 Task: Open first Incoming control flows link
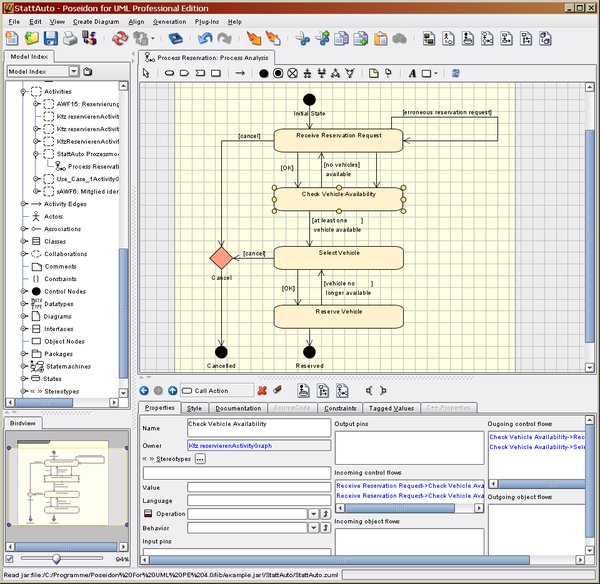point(410,486)
